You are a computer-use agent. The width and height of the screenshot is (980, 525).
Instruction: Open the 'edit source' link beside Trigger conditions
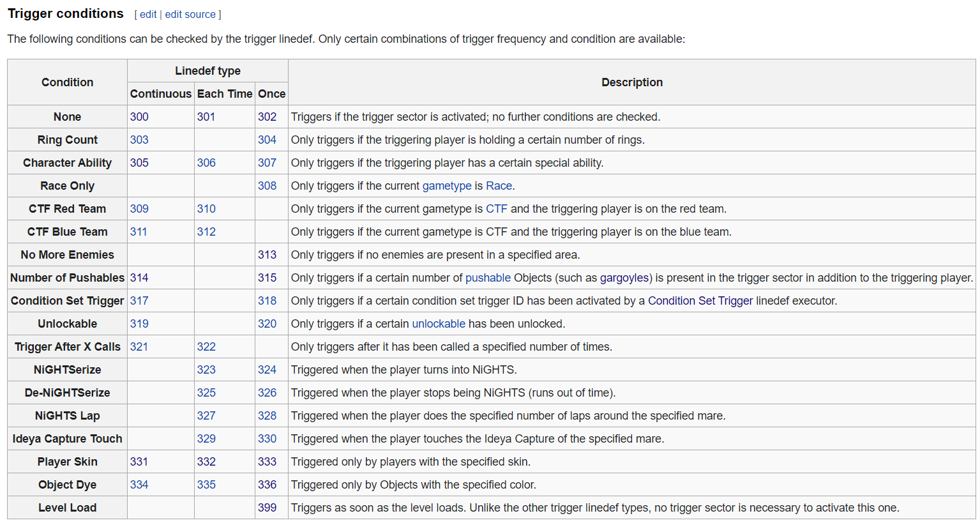tap(190, 14)
